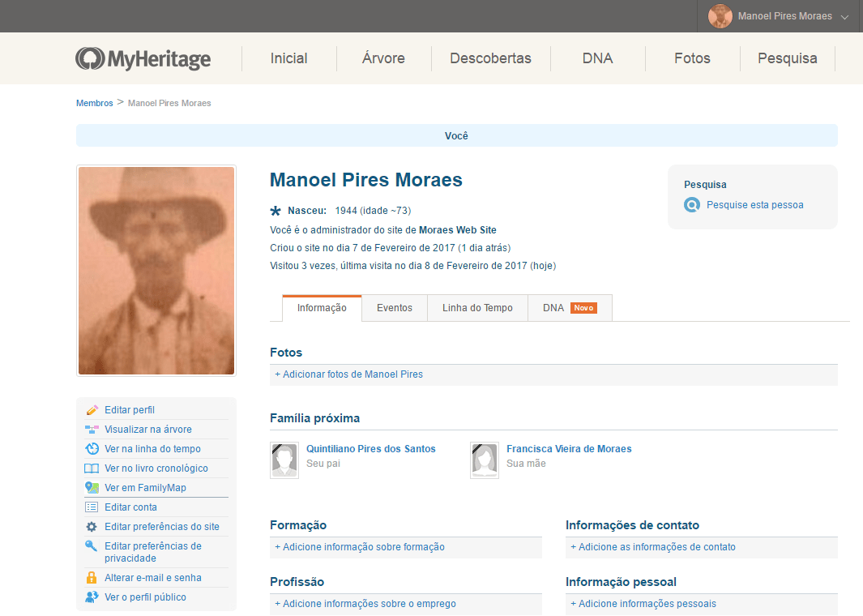
Task: Open Quintiliano Pires dos Santos profile
Action: pyautogui.click(x=370, y=449)
